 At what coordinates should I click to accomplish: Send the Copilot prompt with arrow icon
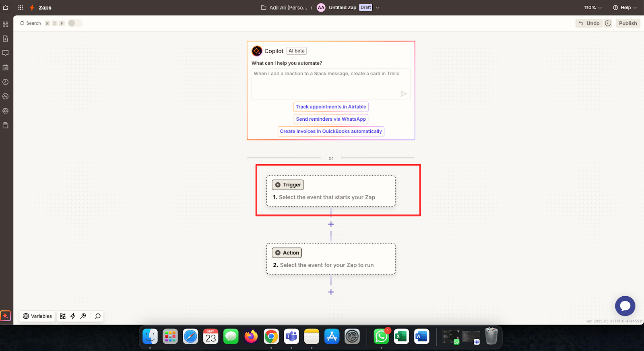coord(403,94)
